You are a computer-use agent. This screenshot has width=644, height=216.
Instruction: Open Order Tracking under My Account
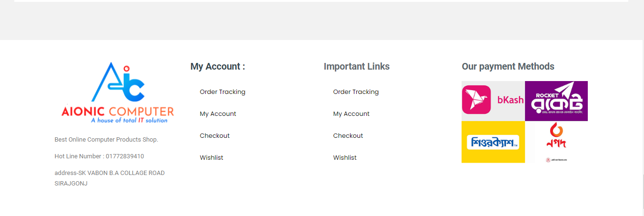click(x=222, y=92)
